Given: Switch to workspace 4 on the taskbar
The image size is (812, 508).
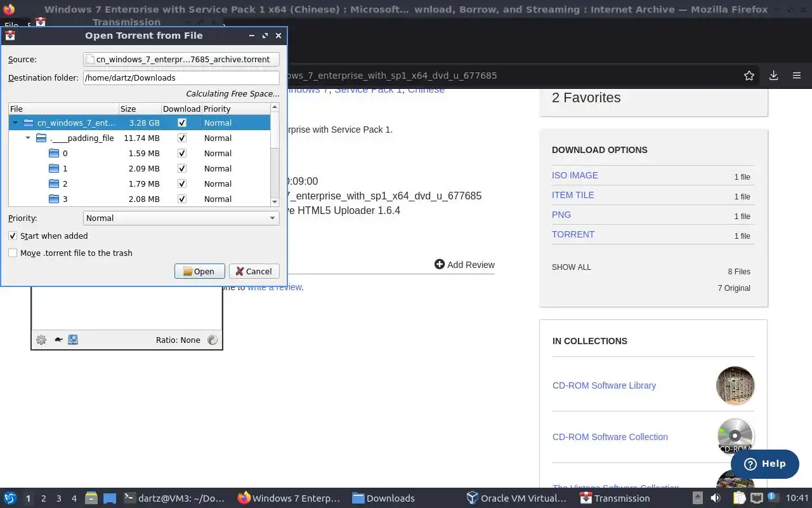Looking at the screenshot, I should point(74,498).
